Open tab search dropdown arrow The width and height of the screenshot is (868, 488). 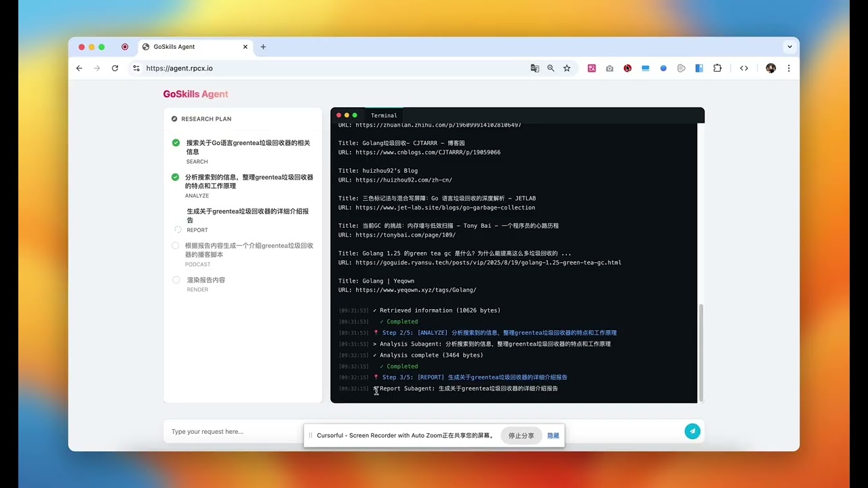click(x=789, y=47)
